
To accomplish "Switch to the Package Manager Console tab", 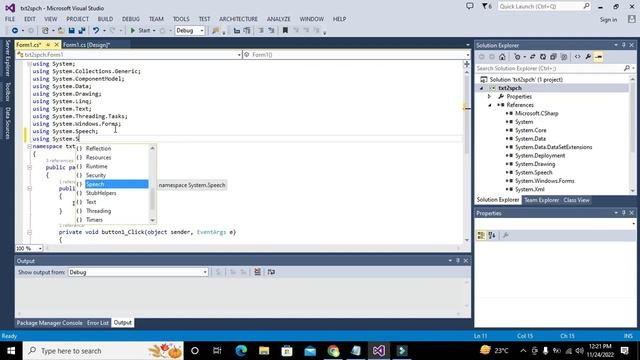I will tap(49, 323).
